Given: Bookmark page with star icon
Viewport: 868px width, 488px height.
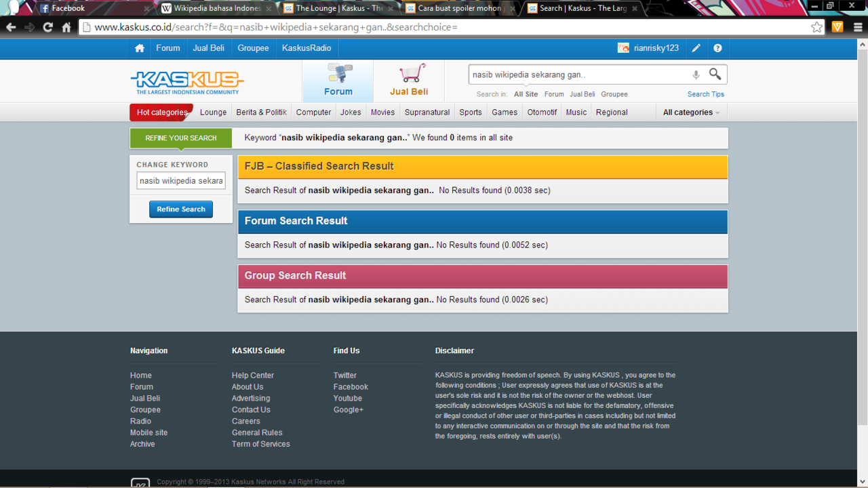Looking at the screenshot, I should 817,27.
